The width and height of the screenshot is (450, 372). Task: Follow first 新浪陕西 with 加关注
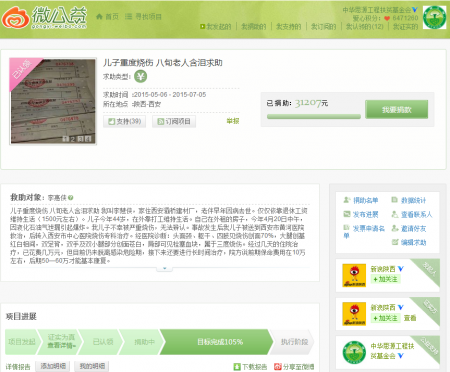coord(385,279)
